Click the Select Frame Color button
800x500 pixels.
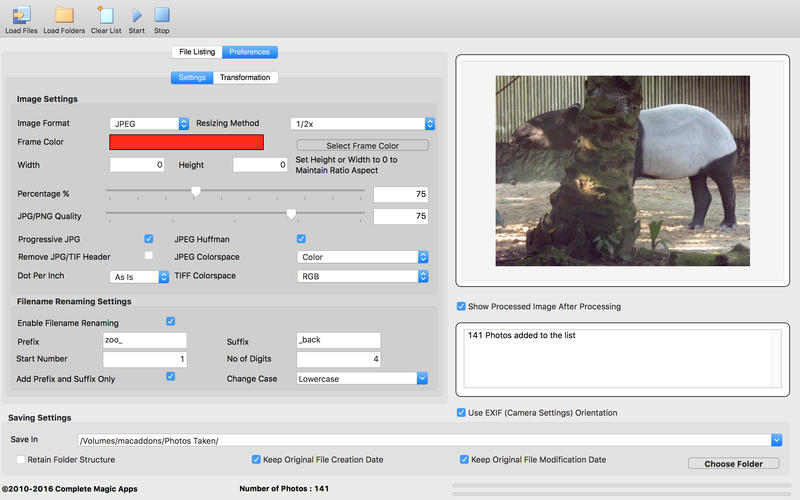pyautogui.click(x=362, y=146)
